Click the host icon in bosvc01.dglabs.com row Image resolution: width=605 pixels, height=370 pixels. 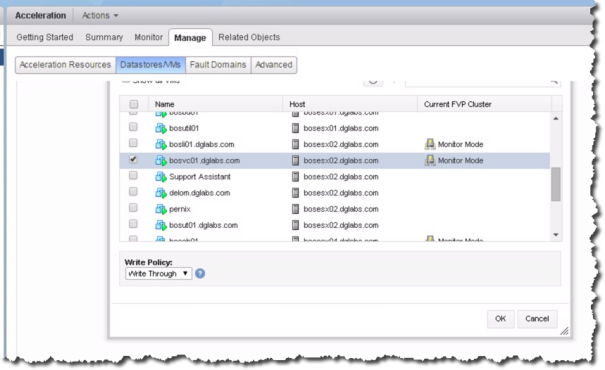[295, 161]
